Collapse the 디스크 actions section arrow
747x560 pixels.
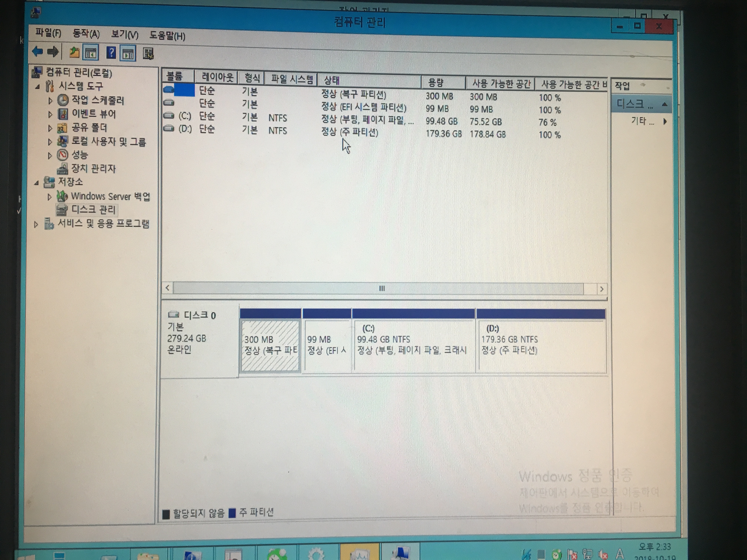click(664, 104)
